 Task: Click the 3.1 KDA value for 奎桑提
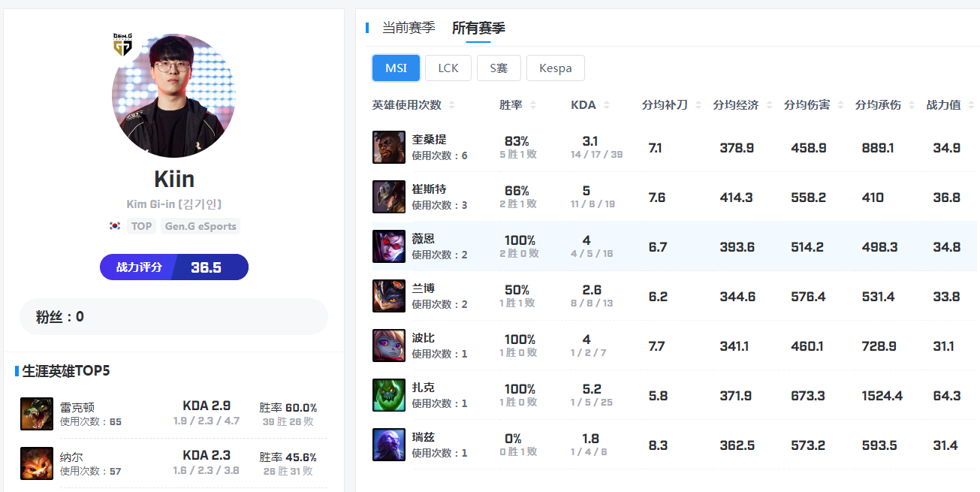[590, 140]
